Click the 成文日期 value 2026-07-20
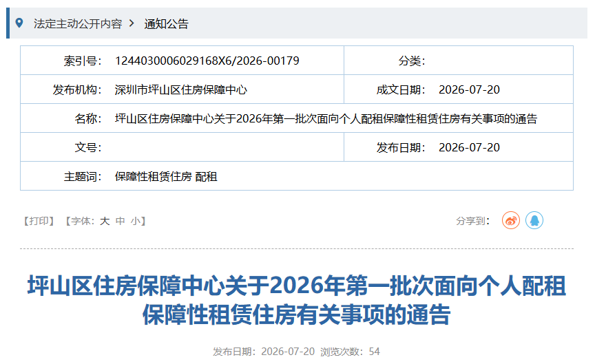This screenshot has height=364, width=595. pyautogui.click(x=469, y=90)
